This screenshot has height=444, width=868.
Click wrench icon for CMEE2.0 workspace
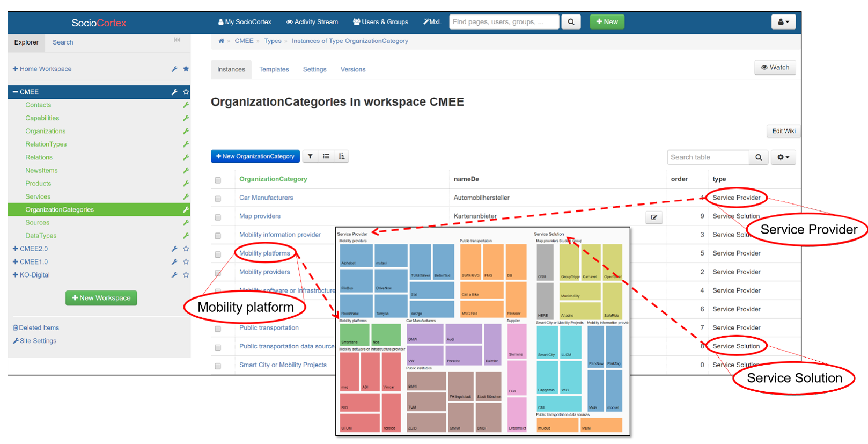coord(174,249)
